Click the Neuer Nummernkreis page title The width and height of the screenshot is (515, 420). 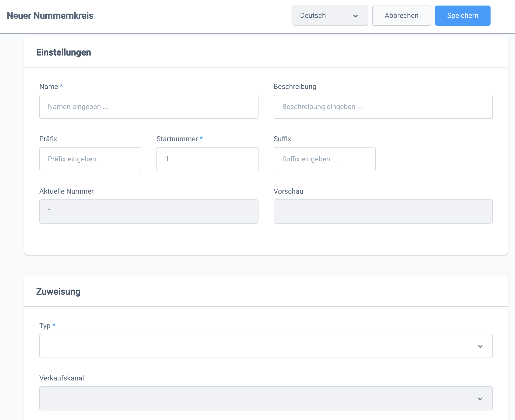pyautogui.click(x=50, y=16)
